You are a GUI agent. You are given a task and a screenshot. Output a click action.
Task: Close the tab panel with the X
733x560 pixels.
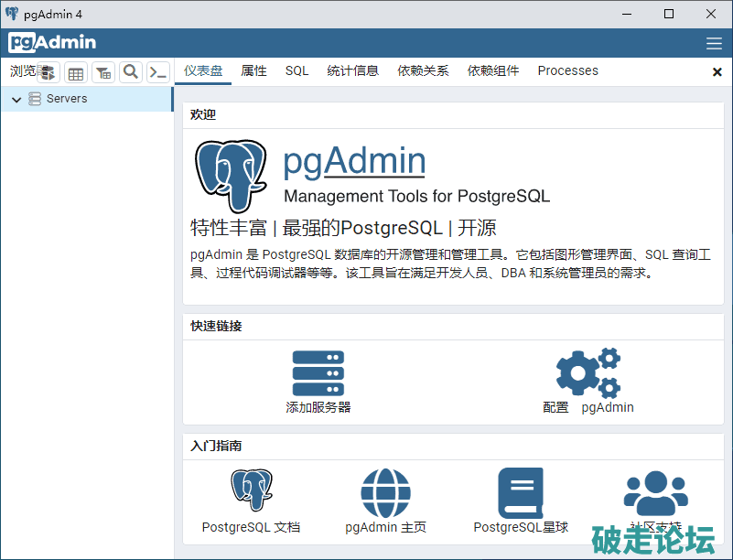(717, 72)
